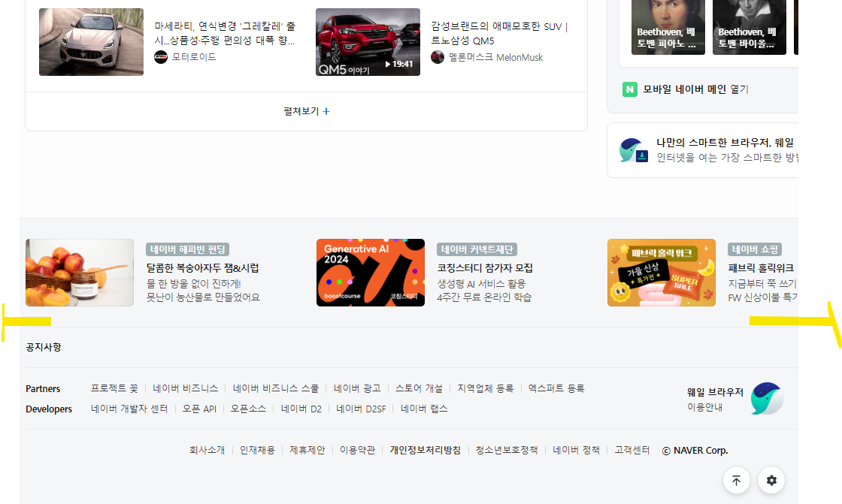Image resolution: width=842 pixels, height=504 pixels.
Task: Open 제휴제안 footer link
Action: [x=307, y=450]
